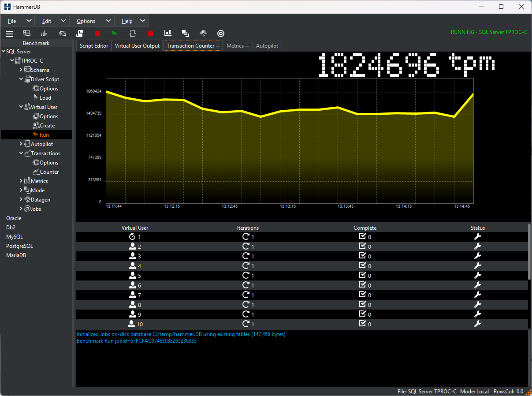Click the Load Driver Script icon
This screenshot has height=396, width=532.
click(80, 34)
